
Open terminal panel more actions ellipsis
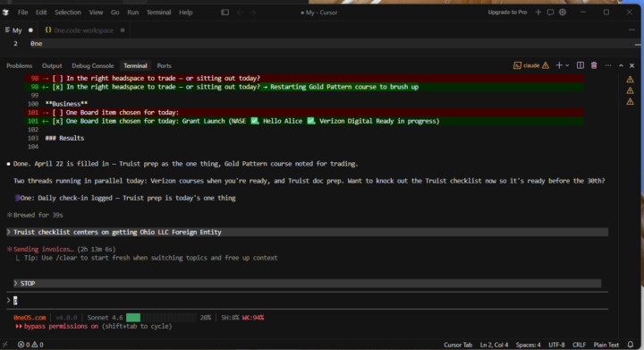(608, 65)
